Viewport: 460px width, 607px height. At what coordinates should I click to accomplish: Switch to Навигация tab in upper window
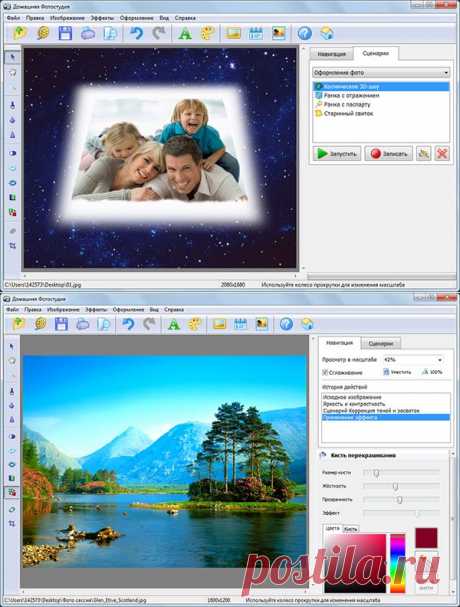coord(331,54)
